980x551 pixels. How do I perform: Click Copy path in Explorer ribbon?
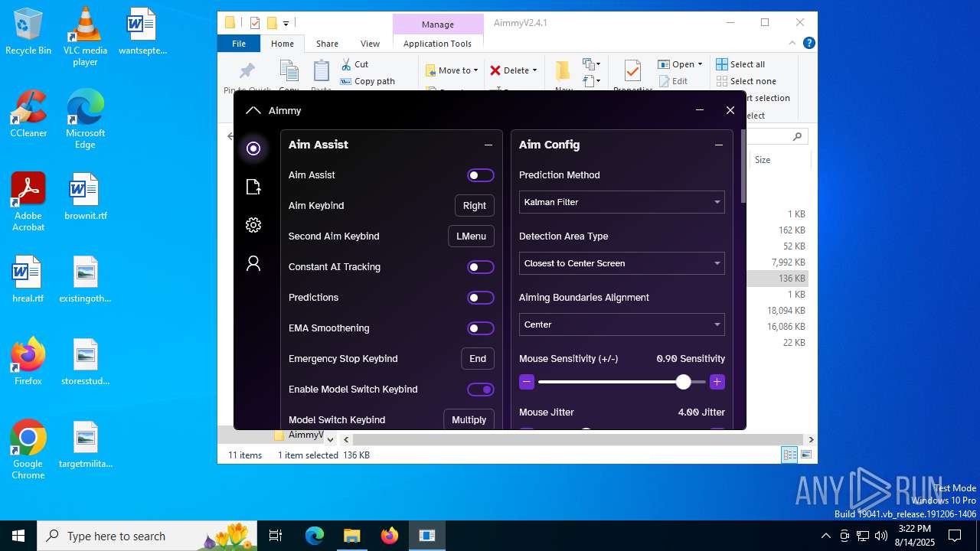click(x=367, y=81)
